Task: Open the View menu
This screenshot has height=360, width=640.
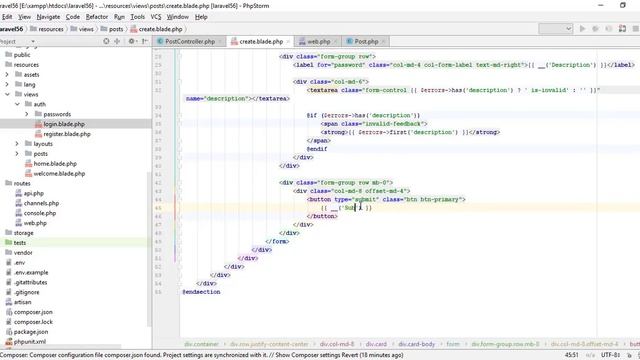Action: tap(24, 17)
